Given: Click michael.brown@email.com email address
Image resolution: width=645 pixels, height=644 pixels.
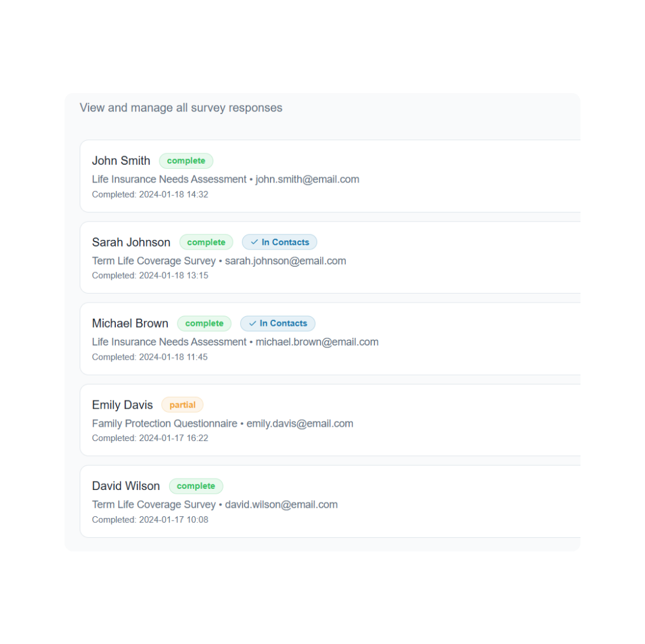Looking at the screenshot, I should point(317,342).
